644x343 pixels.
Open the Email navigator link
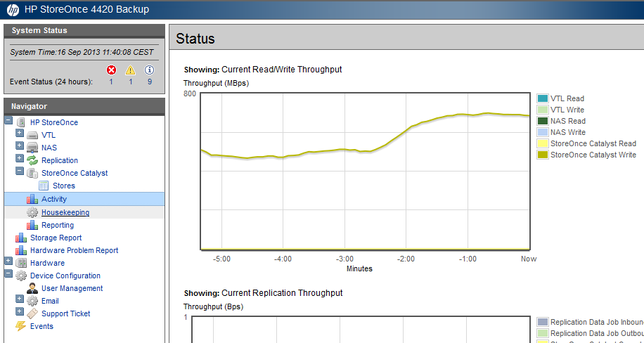[50, 301]
